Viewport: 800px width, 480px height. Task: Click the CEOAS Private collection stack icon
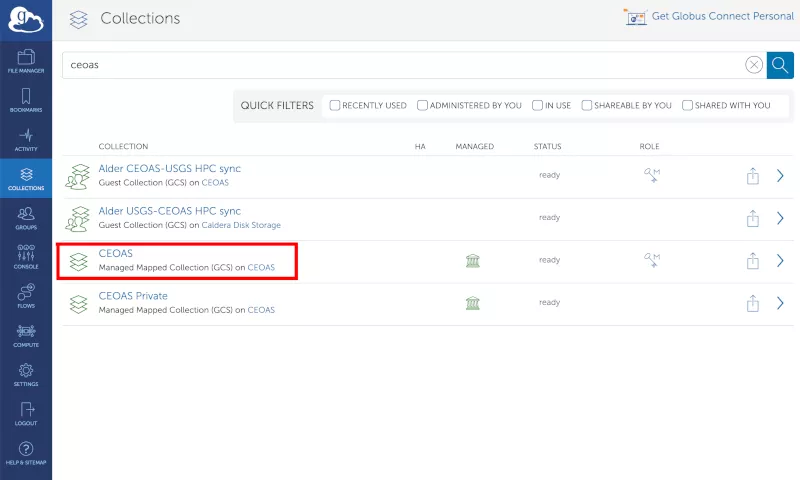click(79, 305)
